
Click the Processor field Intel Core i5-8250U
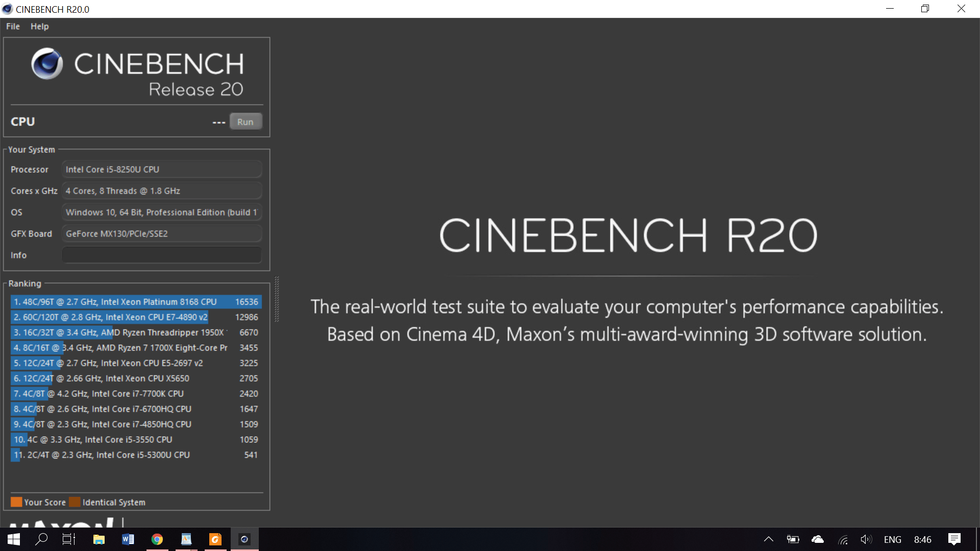(162, 169)
